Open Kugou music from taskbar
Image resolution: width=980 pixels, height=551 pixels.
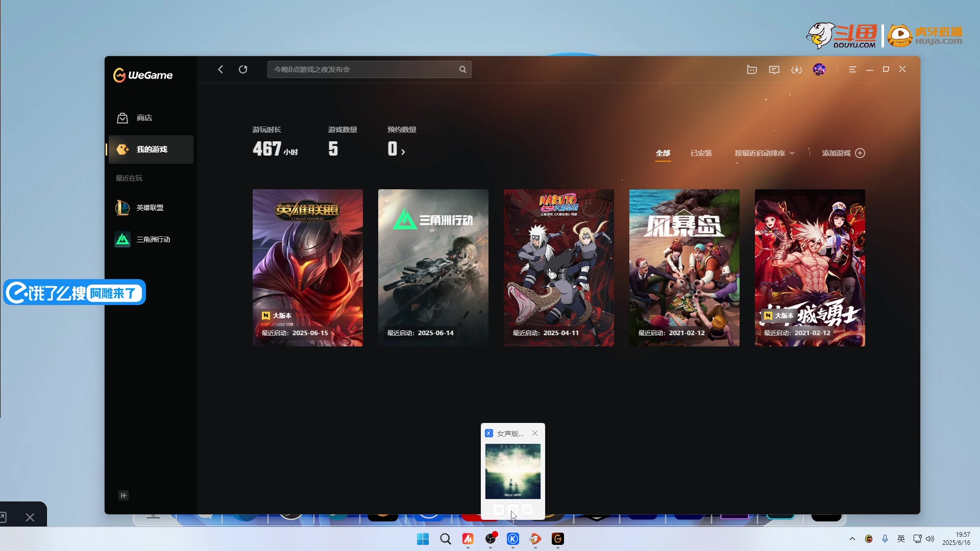click(x=513, y=539)
